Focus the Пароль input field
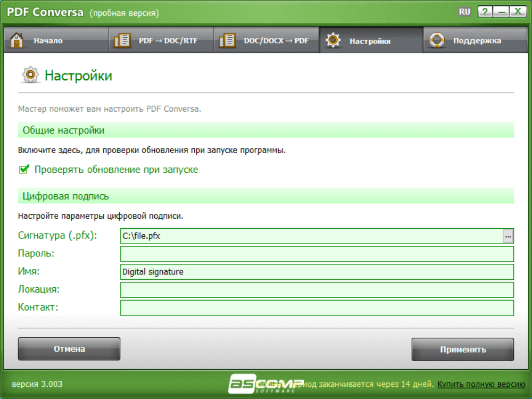Screen dimensions: 532x399 tap(317, 254)
